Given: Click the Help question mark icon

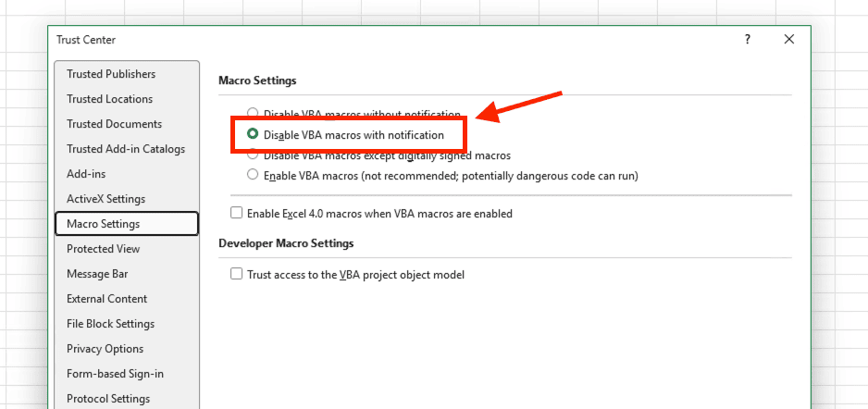Looking at the screenshot, I should [747, 40].
